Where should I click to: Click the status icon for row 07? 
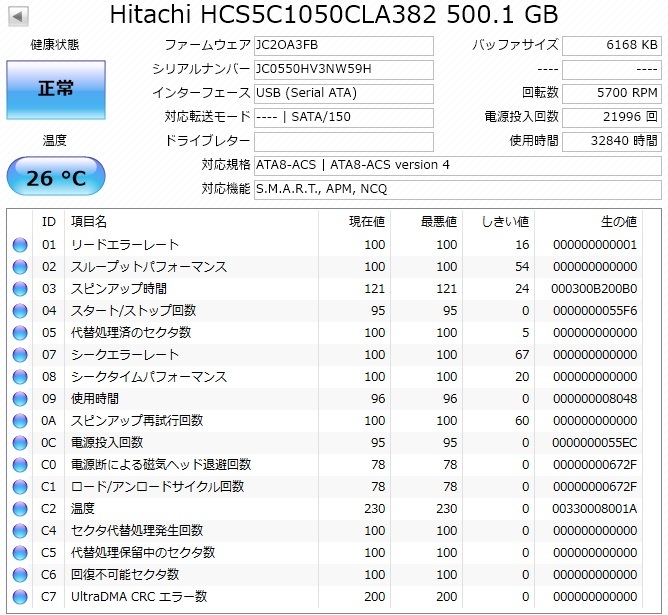tap(20, 355)
